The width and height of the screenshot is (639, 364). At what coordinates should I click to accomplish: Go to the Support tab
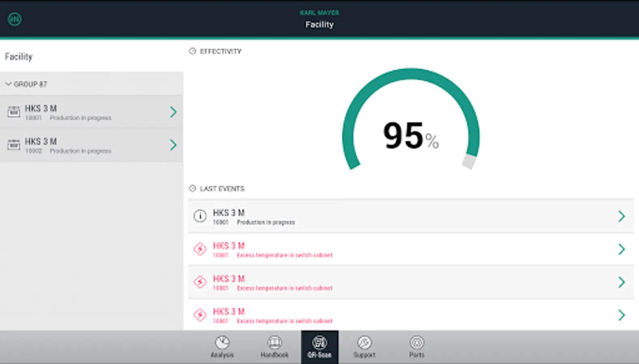364,347
